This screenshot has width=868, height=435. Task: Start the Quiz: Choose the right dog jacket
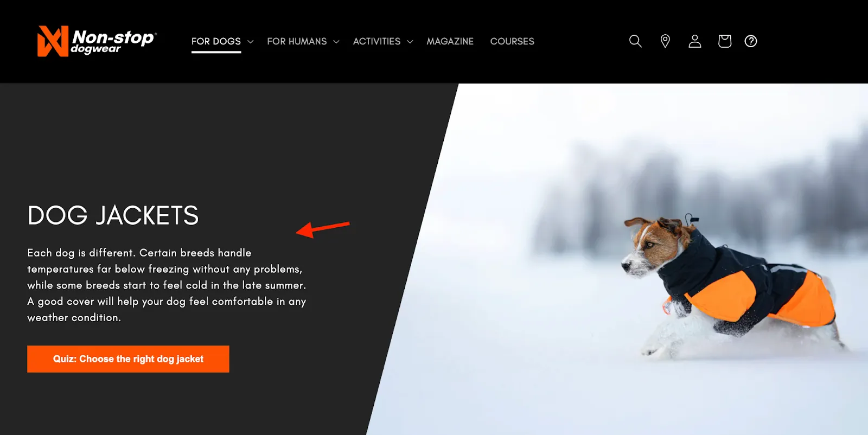(128, 359)
